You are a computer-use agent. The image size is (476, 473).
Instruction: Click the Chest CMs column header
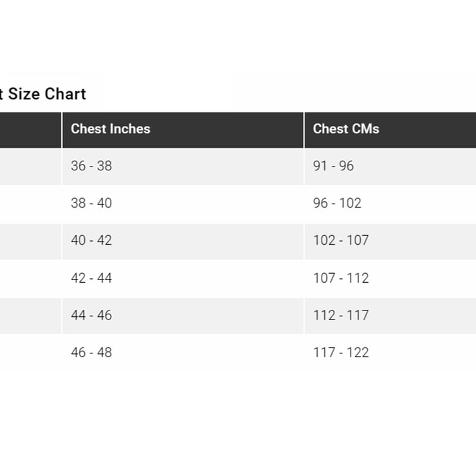point(346,129)
